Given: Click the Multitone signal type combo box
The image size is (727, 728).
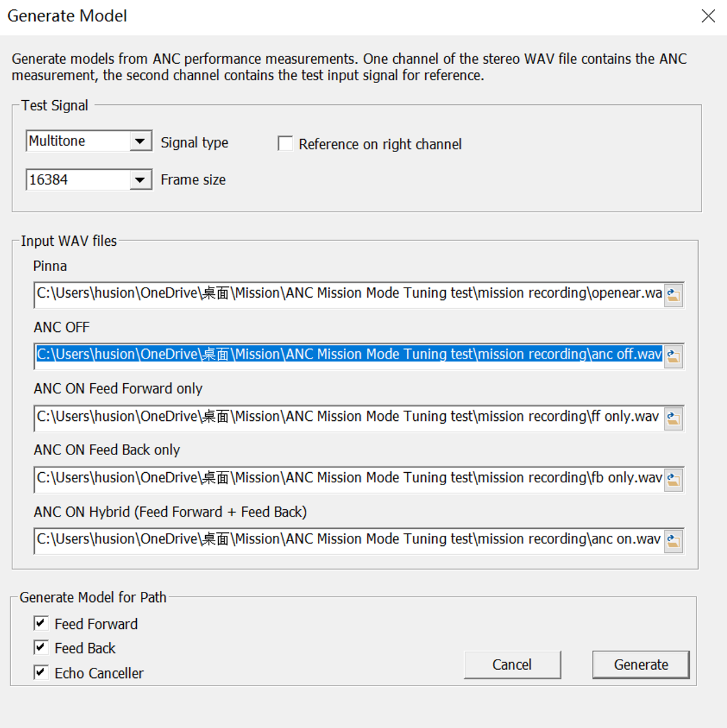Looking at the screenshot, I should (x=78, y=141).
